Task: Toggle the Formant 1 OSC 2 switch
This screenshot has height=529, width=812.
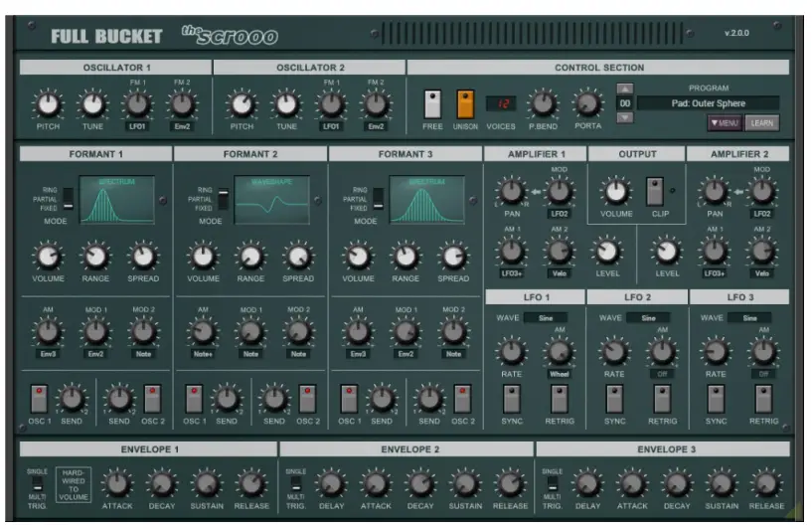Action: pyautogui.click(x=152, y=399)
